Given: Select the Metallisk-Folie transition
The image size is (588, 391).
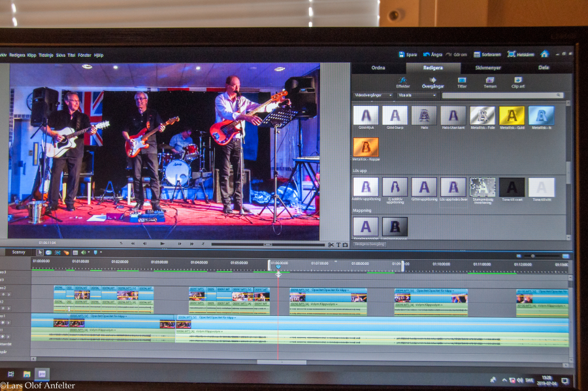Looking at the screenshot, I should 483,115.
